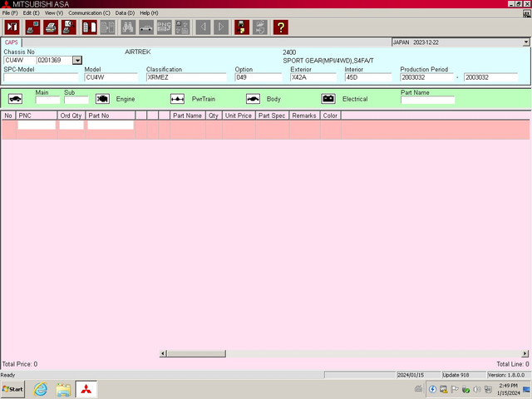Screen dimensions: 532x399
Task: Click the PNC column header
Action: [37, 116]
